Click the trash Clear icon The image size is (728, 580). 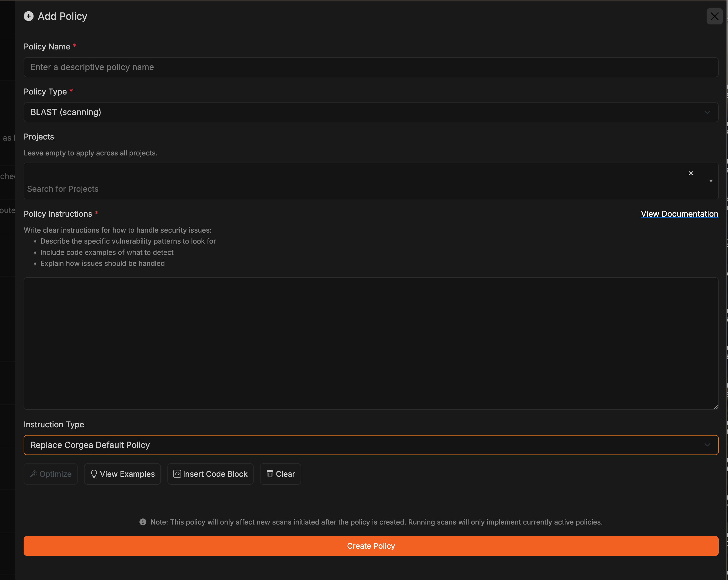[270, 474]
